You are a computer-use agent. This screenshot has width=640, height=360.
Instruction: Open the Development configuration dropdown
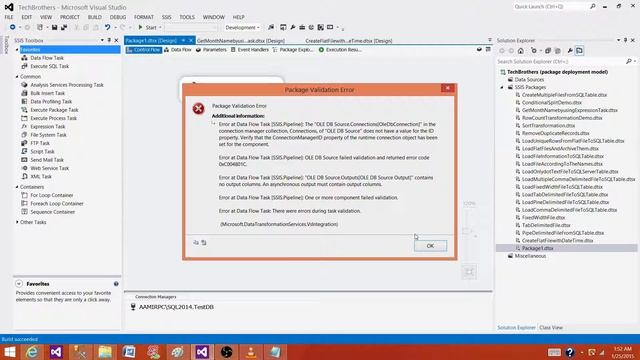[x=242, y=27]
